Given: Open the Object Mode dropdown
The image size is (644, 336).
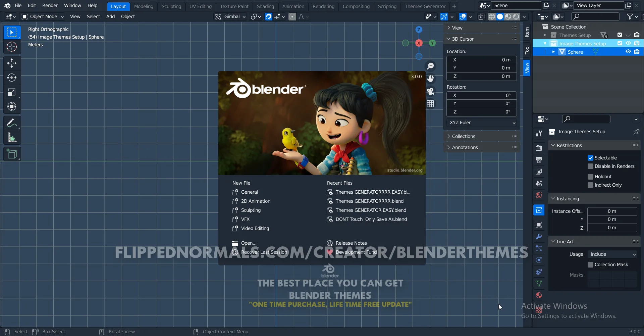Looking at the screenshot, I should pyautogui.click(x=43, y=17).
